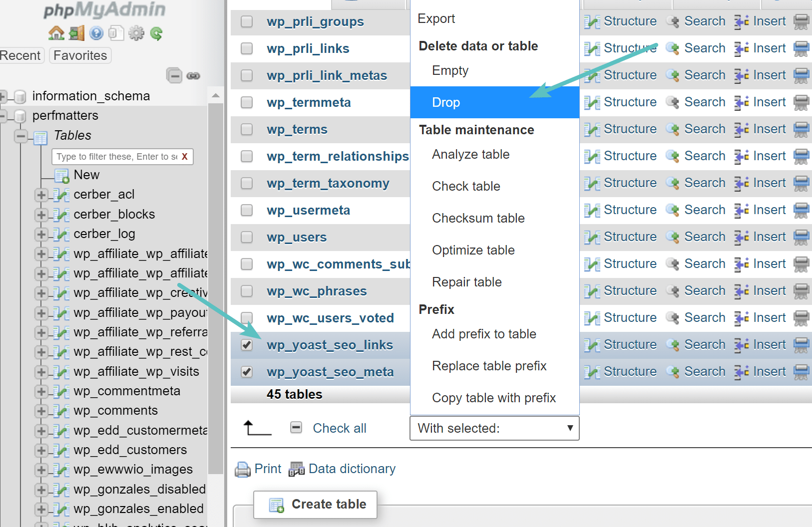Image resolution: width=812 pixels, height=527 pixels.
Task: Switch to the Favorites tab
Action: point(79,55)
